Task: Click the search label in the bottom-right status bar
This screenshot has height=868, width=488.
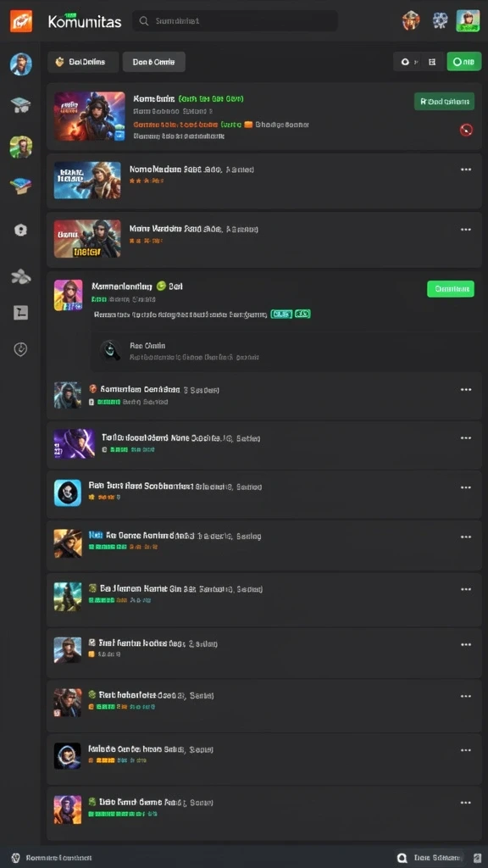Action: [437, 858]
